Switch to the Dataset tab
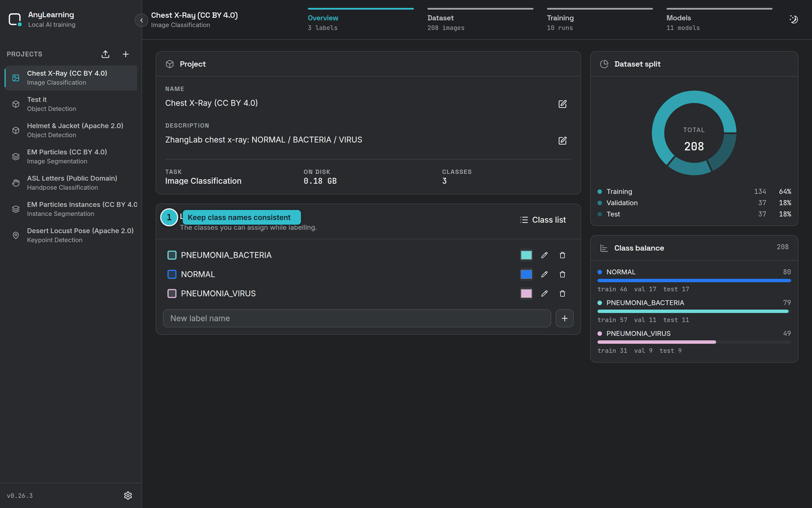Screen dimensions: 812x508 (480, 20)
